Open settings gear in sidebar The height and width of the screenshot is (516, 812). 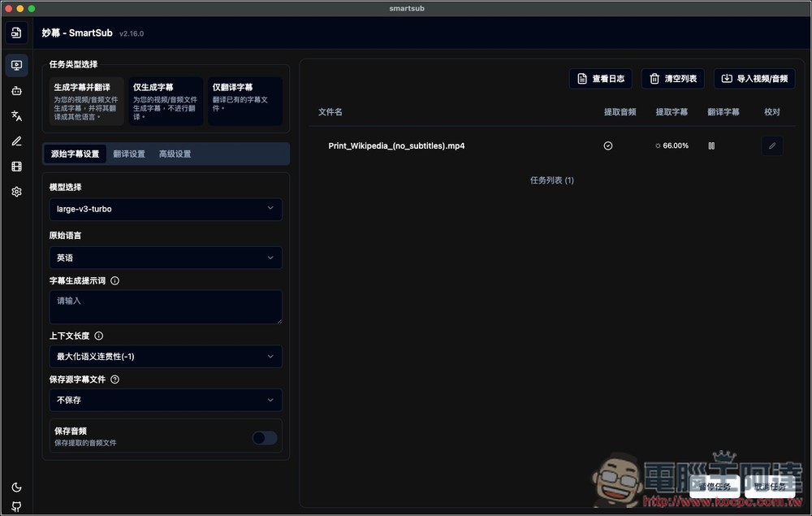[16, 192]
